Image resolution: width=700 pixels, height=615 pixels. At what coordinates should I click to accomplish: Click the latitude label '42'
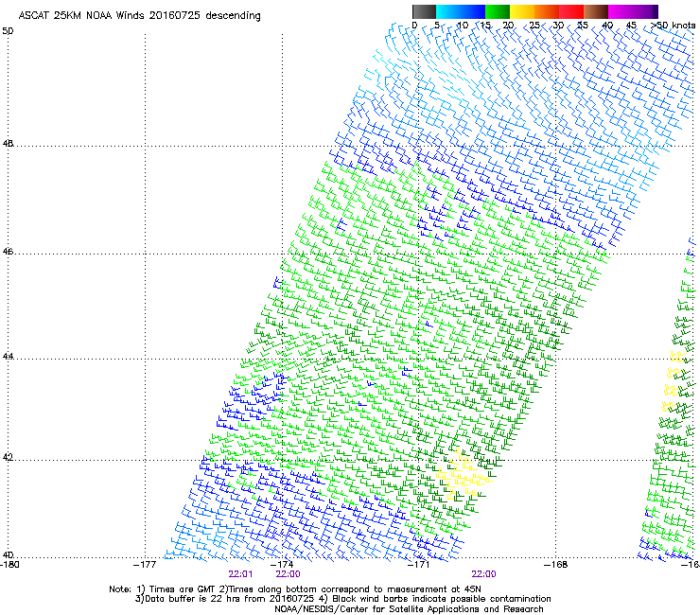click(8, 458)
